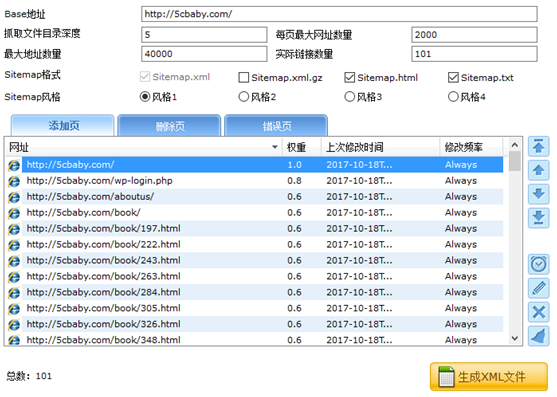Click the move-to-bottom arrow icon

[x=539, y=218]
